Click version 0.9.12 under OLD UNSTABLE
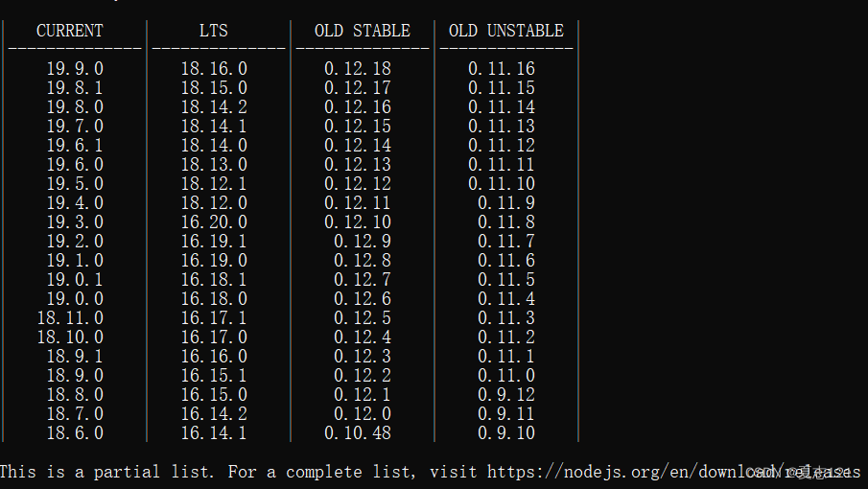 point(506,394)
